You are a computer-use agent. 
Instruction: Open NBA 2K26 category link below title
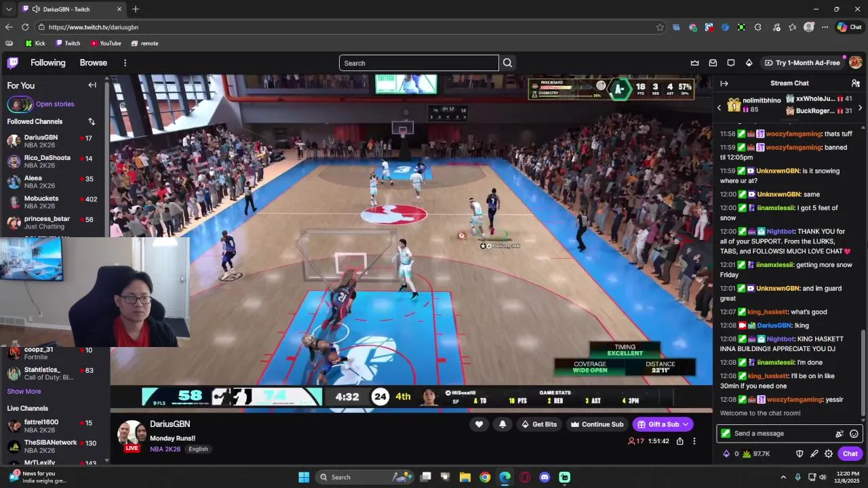(165, 449)
